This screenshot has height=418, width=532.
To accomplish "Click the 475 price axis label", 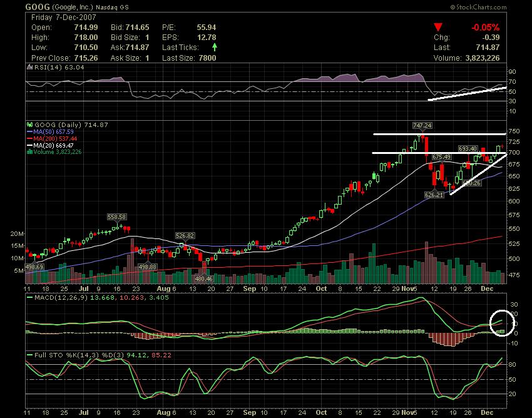I will coord(514,275).
